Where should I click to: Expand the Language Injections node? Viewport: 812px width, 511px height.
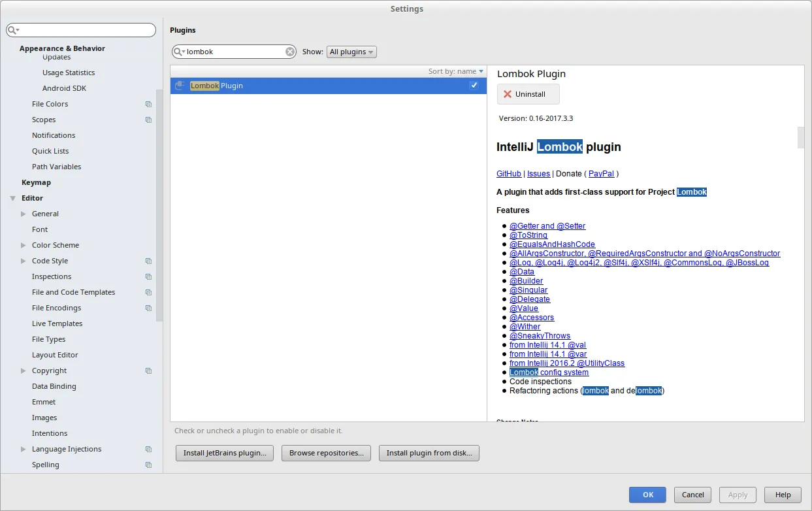(24, 449)
